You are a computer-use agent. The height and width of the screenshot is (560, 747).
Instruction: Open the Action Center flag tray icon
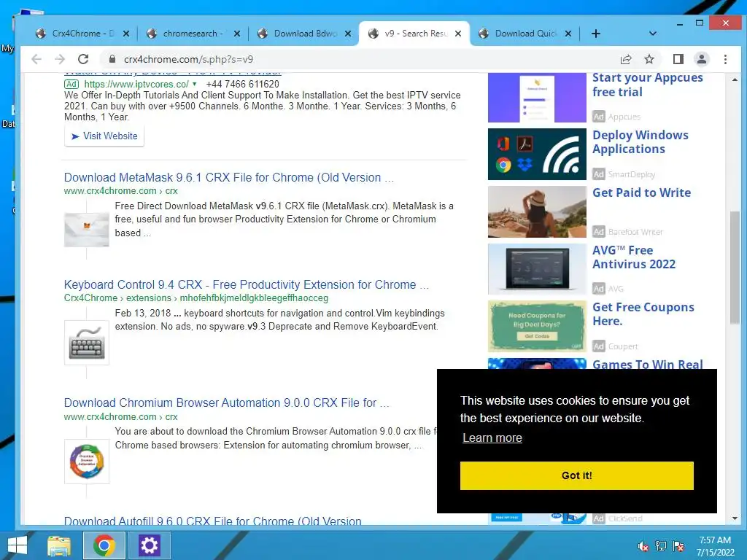point(679,546)
